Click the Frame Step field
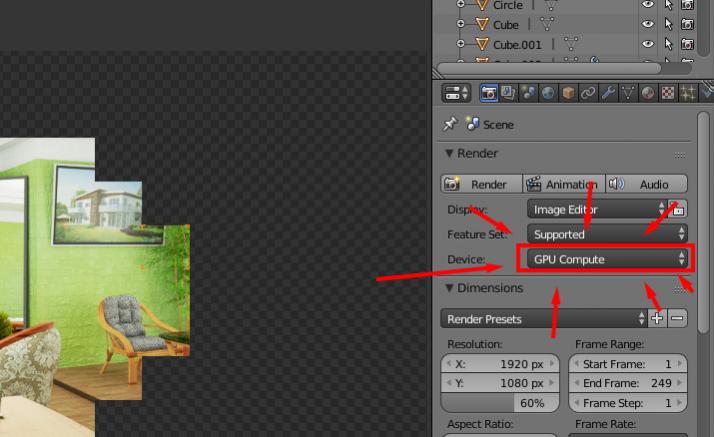The image size is (714, 437). point(628,403)
